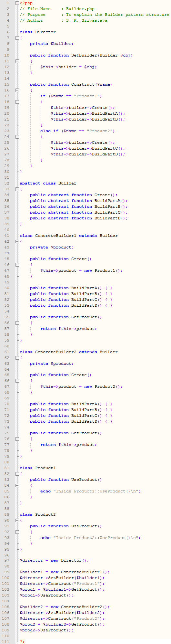
Task: Click "$director = new Director();"
Action: [54, 560]
